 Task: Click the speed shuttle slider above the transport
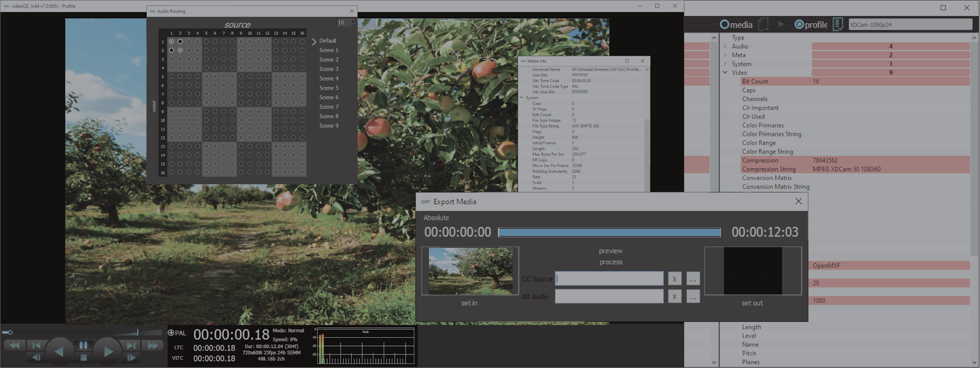click(x=138, y=333)
